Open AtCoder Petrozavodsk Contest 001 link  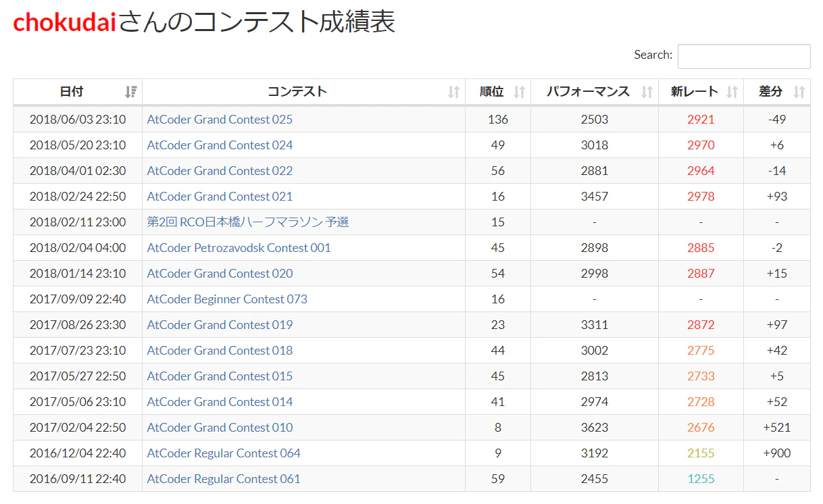pos(239,248)
